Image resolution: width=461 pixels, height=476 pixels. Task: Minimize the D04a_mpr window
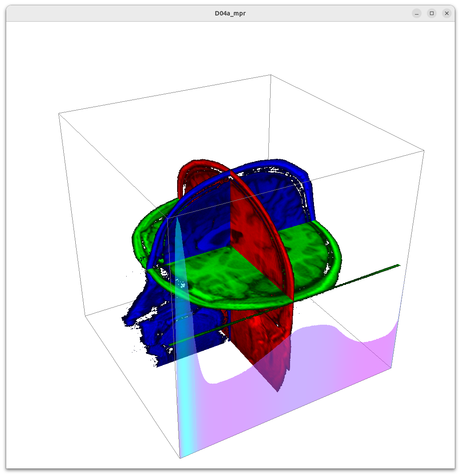click(x=416, y=13)
